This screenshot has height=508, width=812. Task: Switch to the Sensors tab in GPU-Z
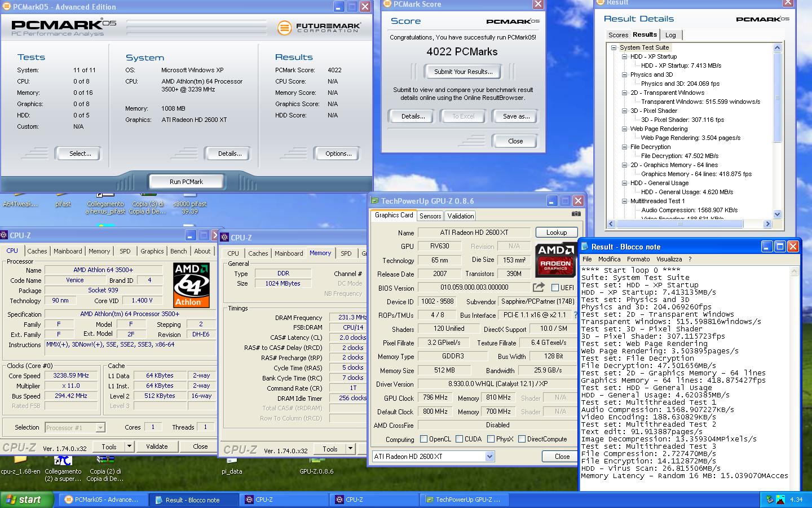click(x=430, y=216)
